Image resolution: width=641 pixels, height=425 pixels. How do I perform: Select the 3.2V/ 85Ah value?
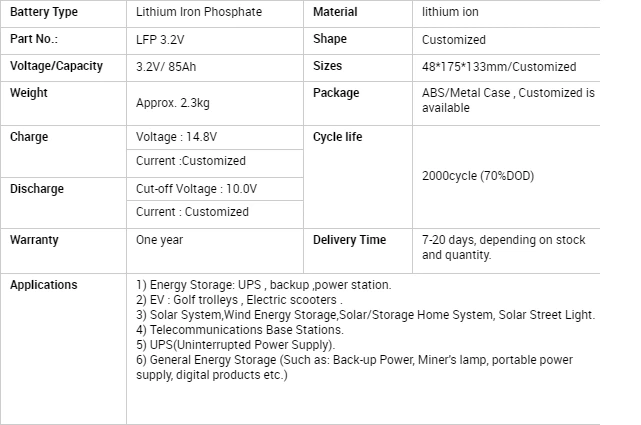(173, 67)
